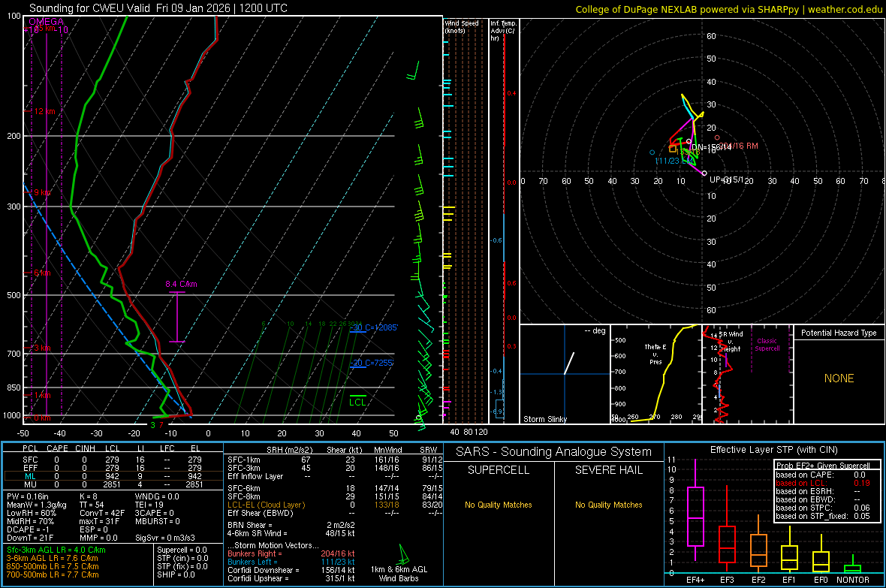
Task: Click the Corfidi Downshear value
Action: 291,570
